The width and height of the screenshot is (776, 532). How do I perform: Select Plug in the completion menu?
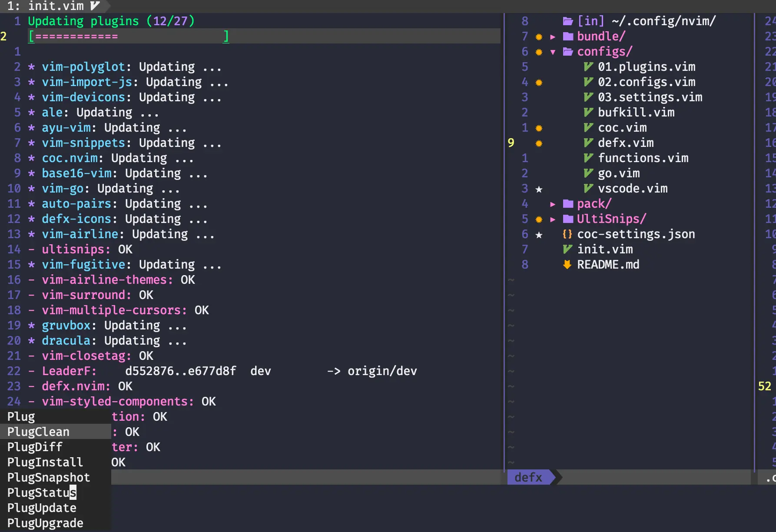(56, 416)
